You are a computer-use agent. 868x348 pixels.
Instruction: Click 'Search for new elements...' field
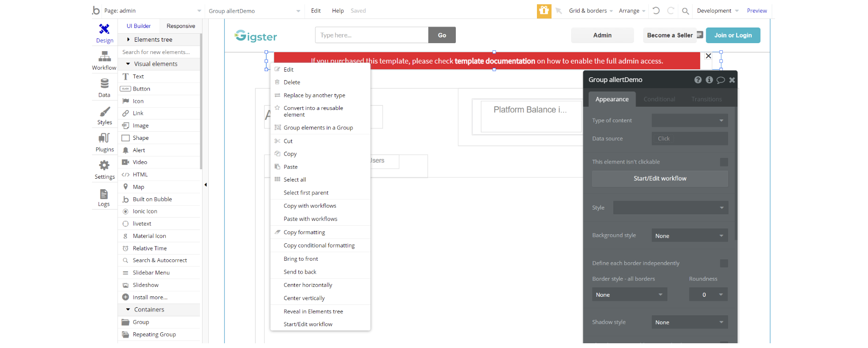pos(159,52)
